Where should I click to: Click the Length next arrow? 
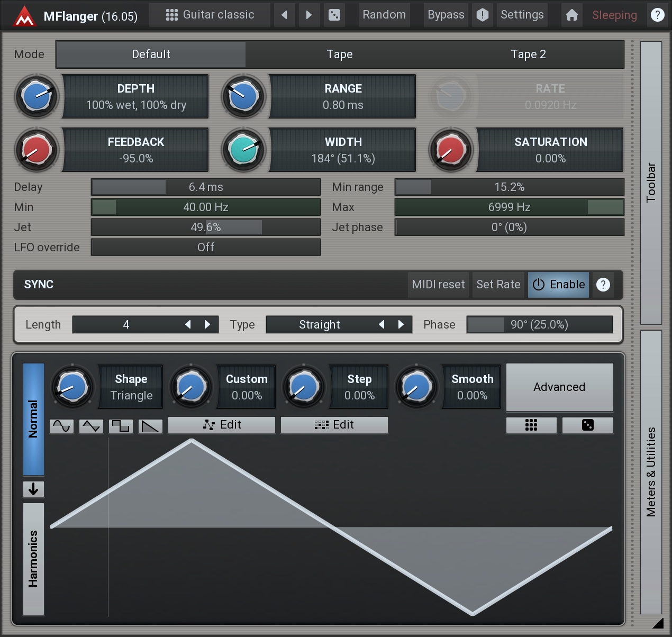click(x=207, y=324)
